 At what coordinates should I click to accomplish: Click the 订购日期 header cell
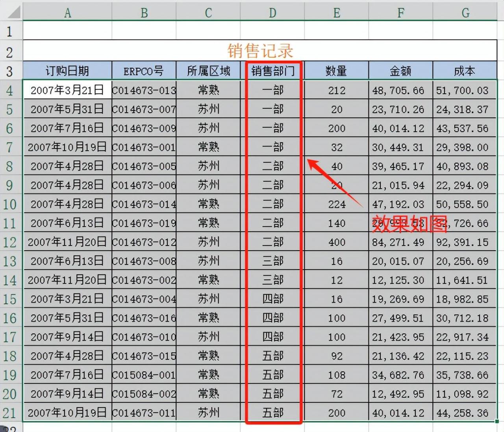point(67,71)
